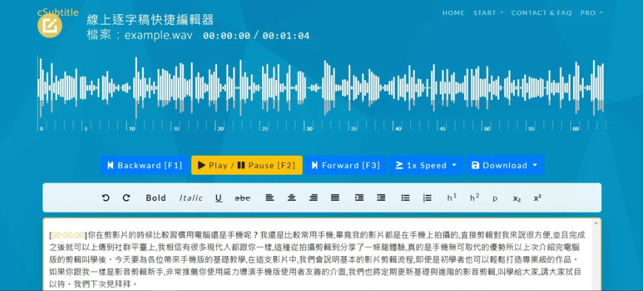
Task: Apply superscript formatting
Action: point(537,198)
